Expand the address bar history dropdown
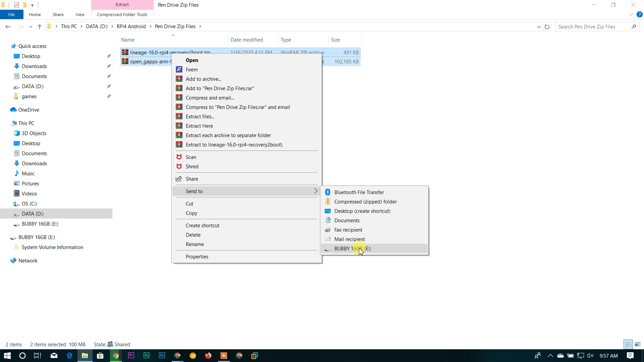The height and width of the screenshot is (362, 644). click(539, 26)
